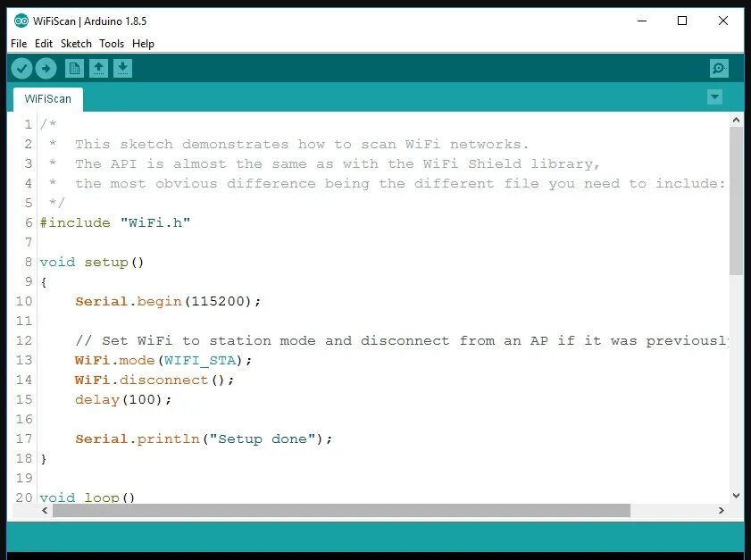Maximize the Arduino window

pos(682,21)
